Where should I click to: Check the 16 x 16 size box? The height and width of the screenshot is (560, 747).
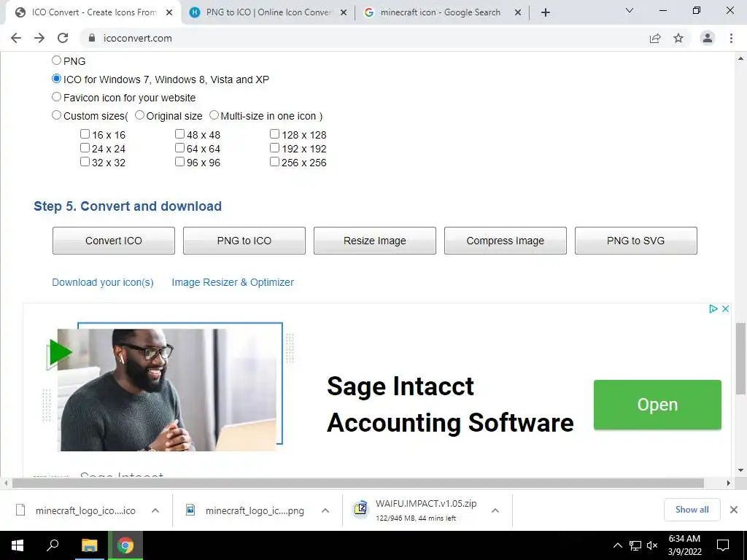pos(85,134)
